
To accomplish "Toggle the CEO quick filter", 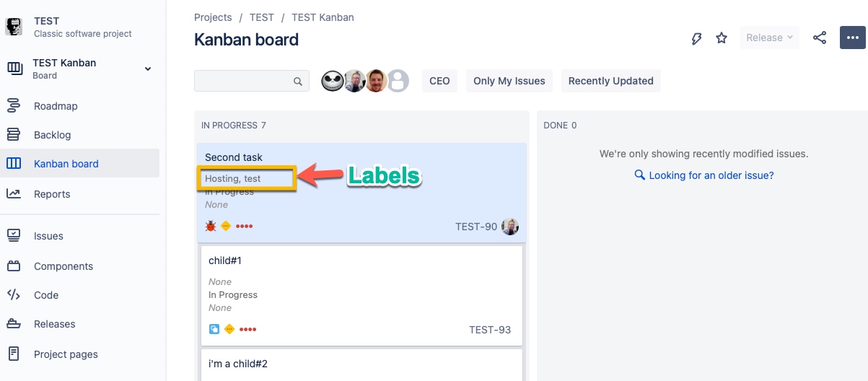I will coord(439,81).
